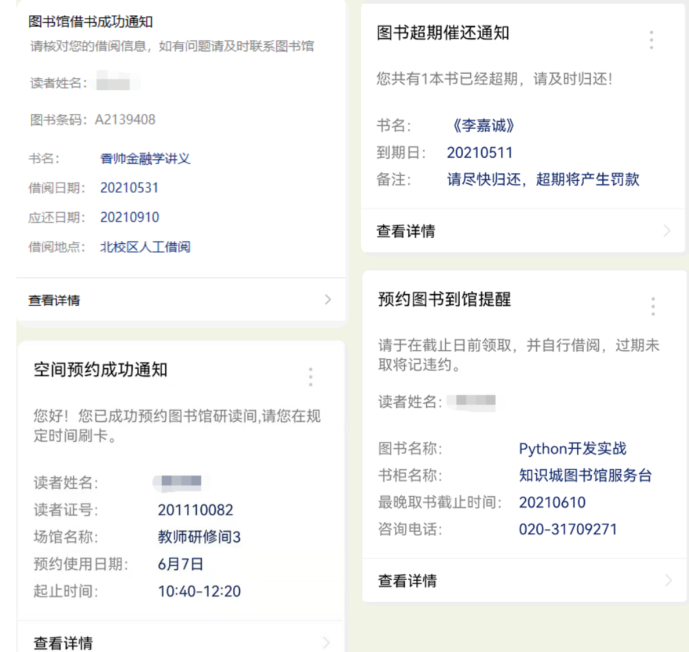Image resolution: width=689 pixels, height=652 pixels.
Task: Expand the arrow chevron in 借书成功通知 card
Action: point(328,299)
